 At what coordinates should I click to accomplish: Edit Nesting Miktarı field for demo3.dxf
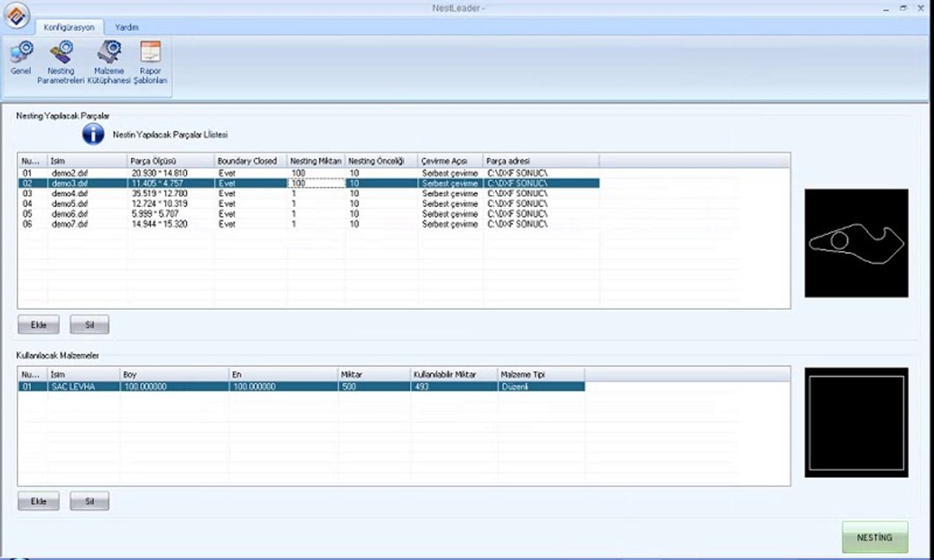coord(316,183)
